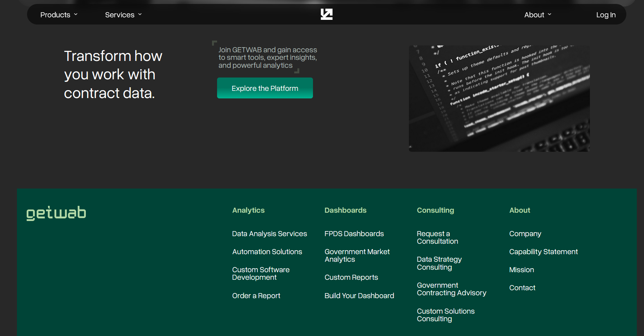This screenshot has width=644, height=336.
Task: Click the Analytics footer heading
Action: [x=248, y=210]
